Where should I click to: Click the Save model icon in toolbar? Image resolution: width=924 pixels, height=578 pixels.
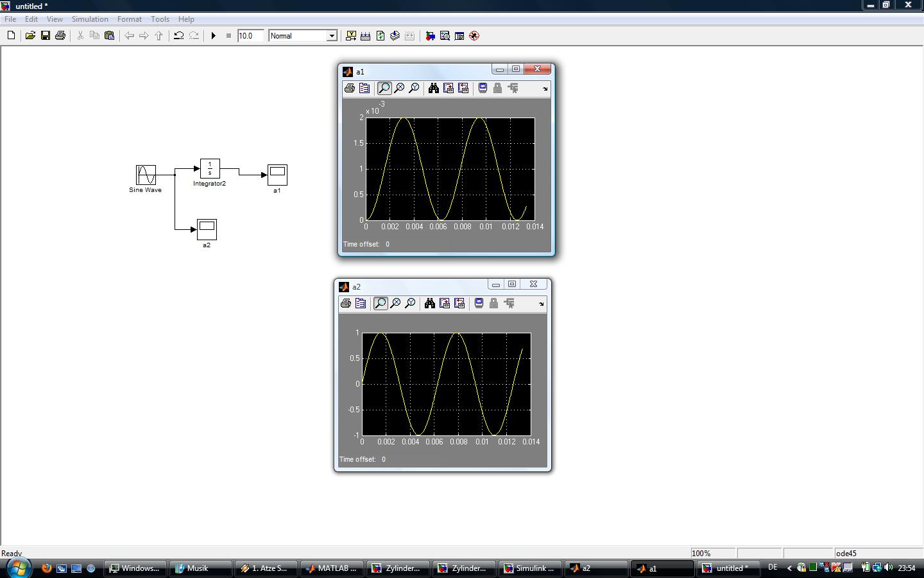[46, 36]
